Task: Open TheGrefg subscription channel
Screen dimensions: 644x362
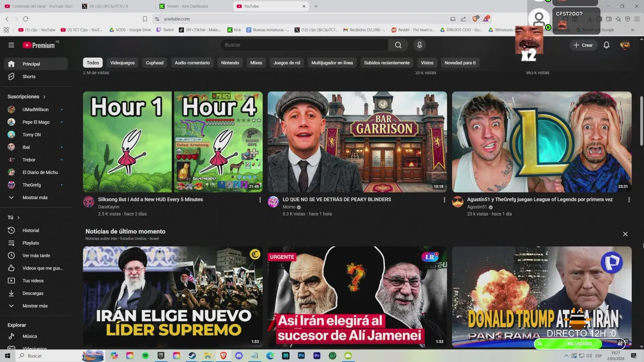Action: pyautogui.click(x=35, y=185)
